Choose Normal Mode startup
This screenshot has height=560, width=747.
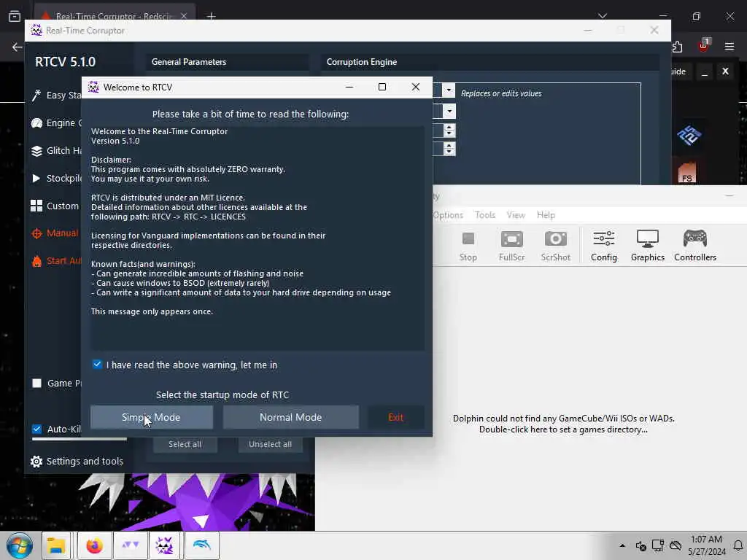pyautogui.click(x=290, y=417)
